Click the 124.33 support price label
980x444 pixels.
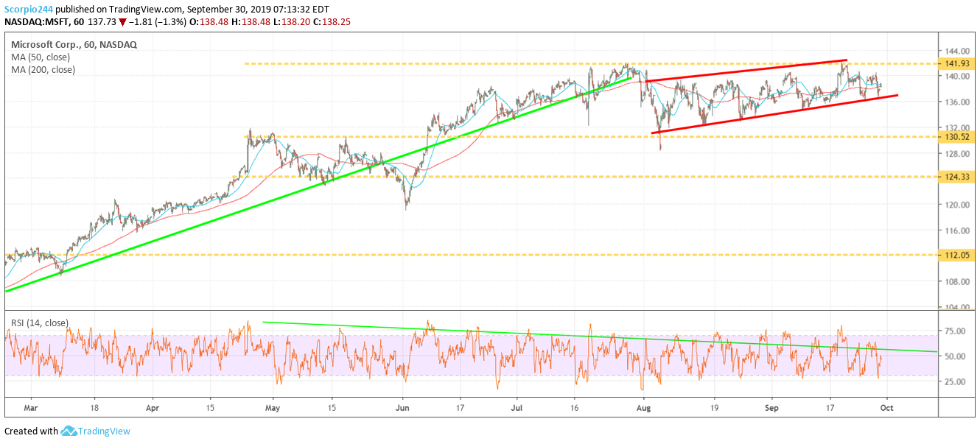pos(958,177)
